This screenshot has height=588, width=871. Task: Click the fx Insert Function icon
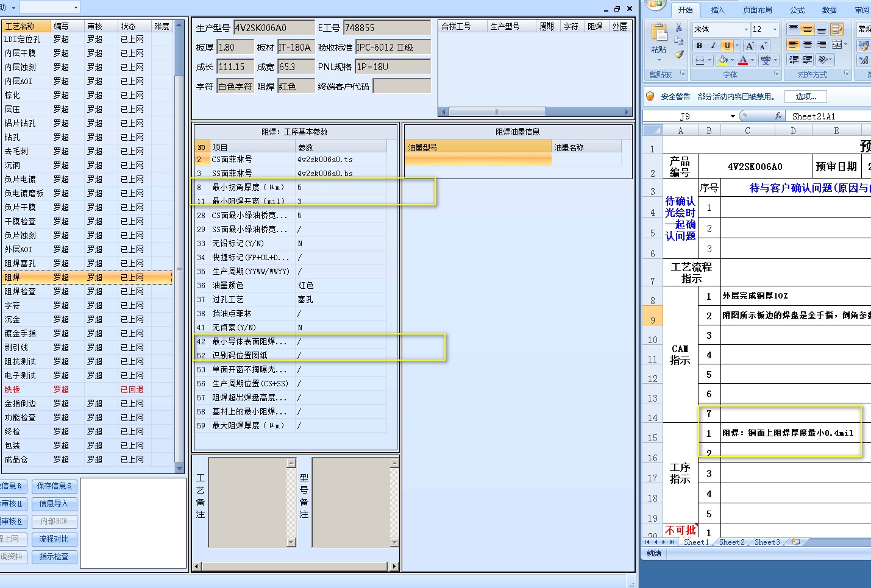778,116
